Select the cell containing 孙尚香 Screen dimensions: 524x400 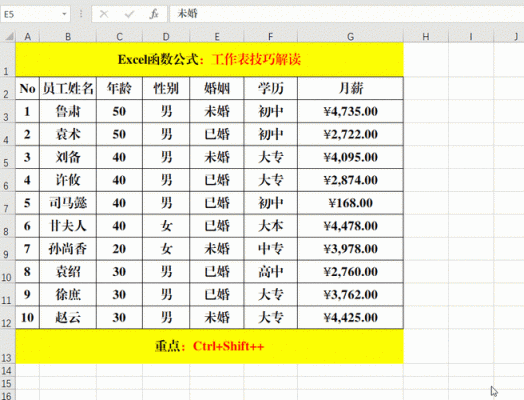(x=68, y=249)
